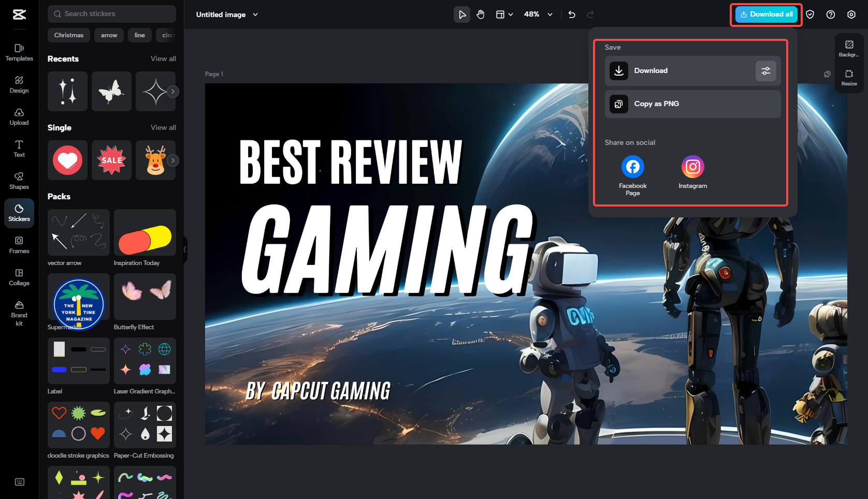Click the Page 1 label
The width and height of the screenshot is (868, 499).
coord(214,74)
